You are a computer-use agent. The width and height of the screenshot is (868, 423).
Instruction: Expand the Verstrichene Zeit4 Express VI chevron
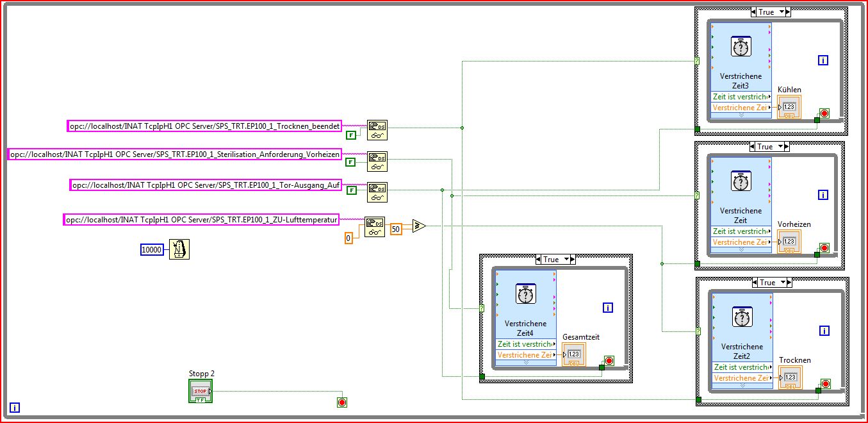[x=526, y=363]
